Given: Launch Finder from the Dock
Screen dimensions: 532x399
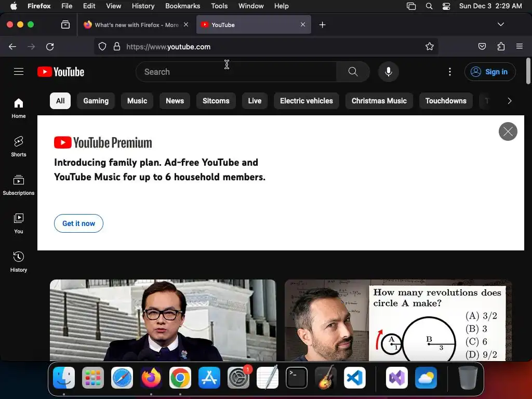Looking at the screenshot, I should [x=64, y=378].
